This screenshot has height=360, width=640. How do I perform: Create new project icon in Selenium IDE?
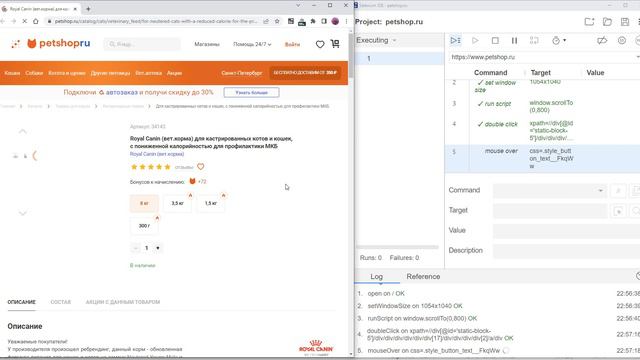click(589, 22)
